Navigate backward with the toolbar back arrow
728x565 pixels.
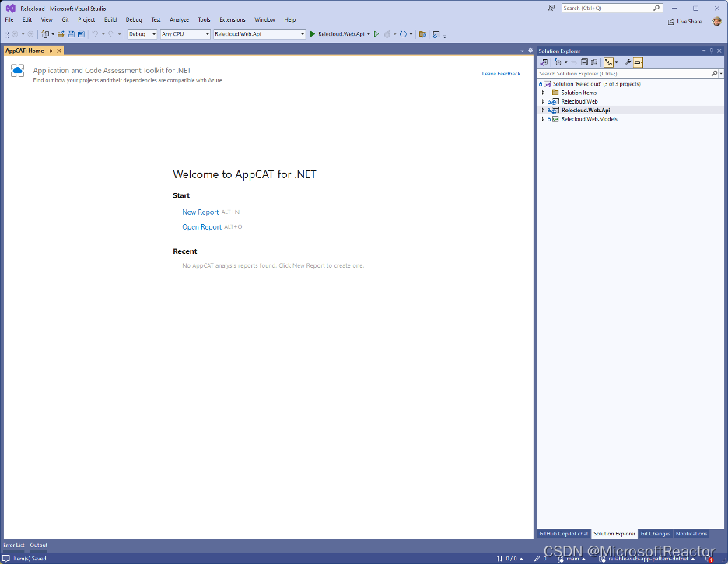[x=15, y=34]
